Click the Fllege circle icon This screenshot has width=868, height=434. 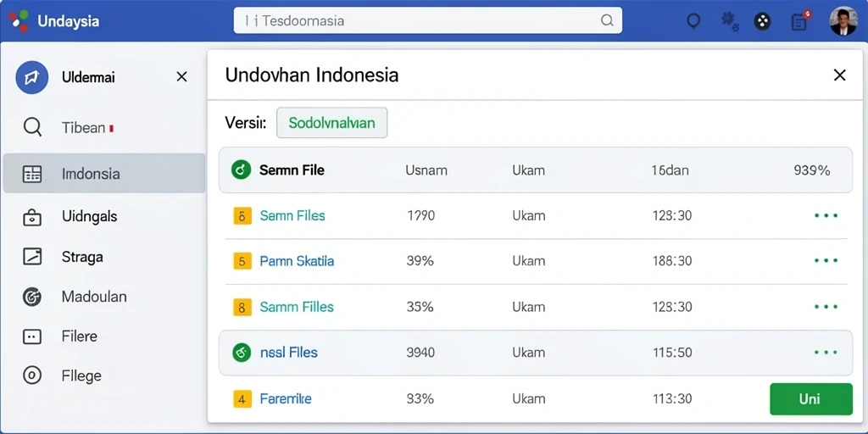click(32, 376)
